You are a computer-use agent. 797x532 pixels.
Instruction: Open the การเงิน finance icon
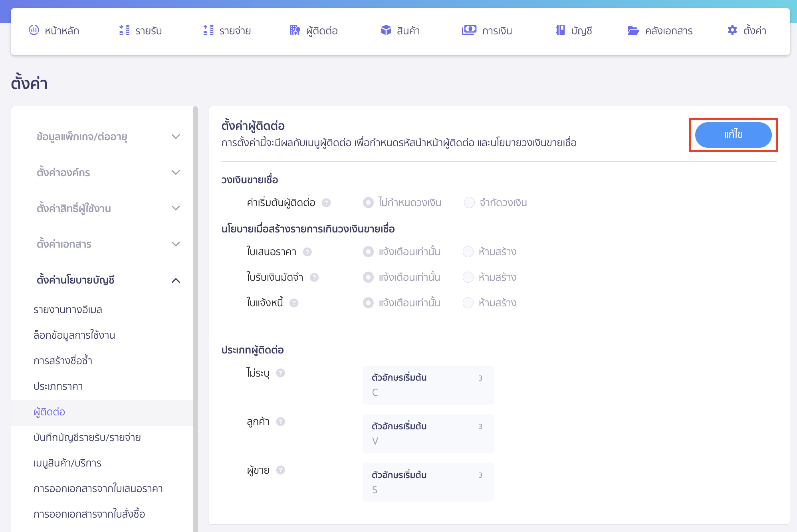click(x=470, y=30)
